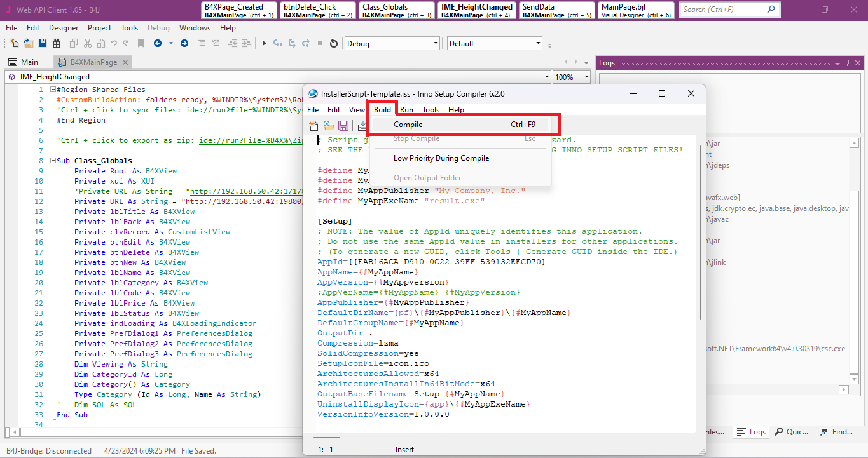Redo using the B4J toolbar arrow
Image resolution: width=868 pixels, height=458 pixels.
click(x=125, y=43)
